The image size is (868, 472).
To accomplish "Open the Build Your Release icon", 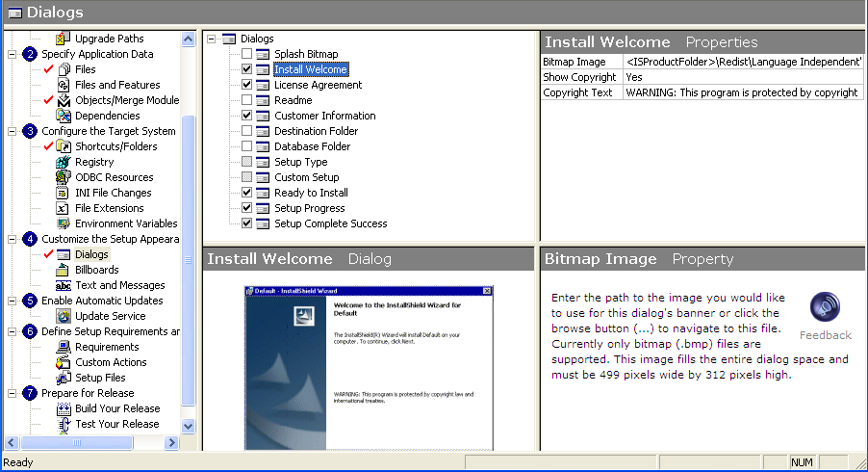I will pyautogui.click(x=64, y=408).
